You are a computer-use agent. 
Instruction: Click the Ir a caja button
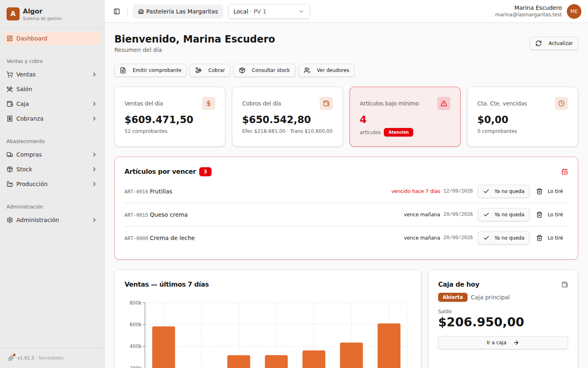coord(503,343)
